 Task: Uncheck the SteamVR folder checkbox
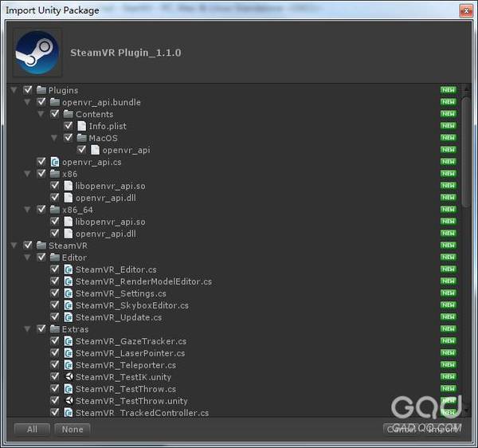click(x=28, y=246)
